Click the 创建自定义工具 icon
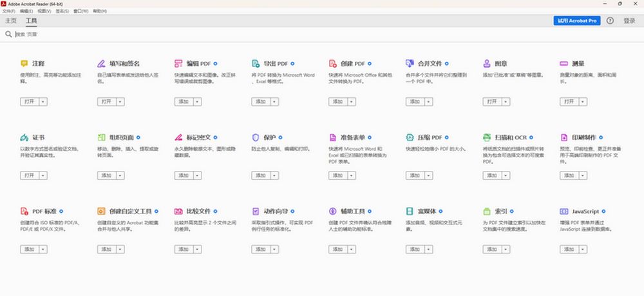The image size is (644, 296). pyautogui.click(x=102, y=212)
